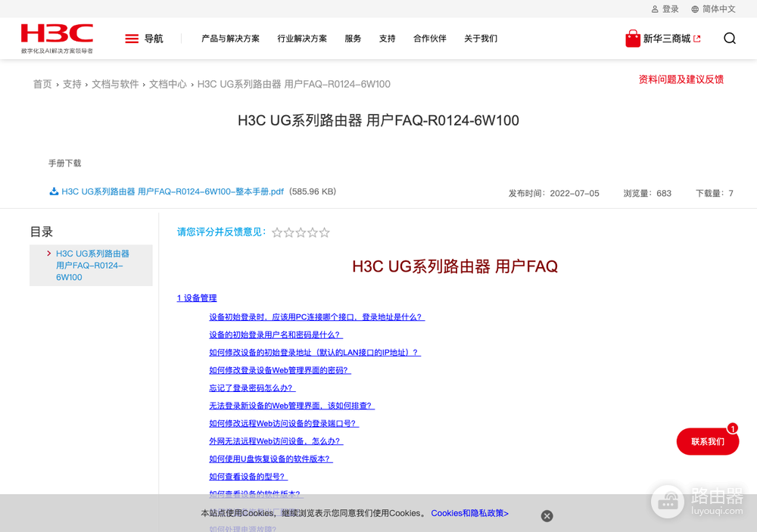The width and height of the screenshot is (757, 532).
Task: Open 忘记了登录密码怎么办 link
Action: point(252,388)
